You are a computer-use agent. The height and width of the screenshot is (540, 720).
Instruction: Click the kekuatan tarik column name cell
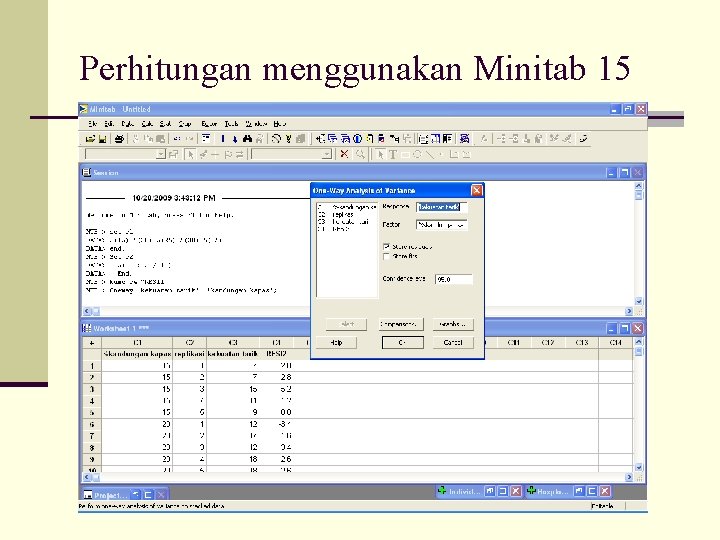pos(233,354)
